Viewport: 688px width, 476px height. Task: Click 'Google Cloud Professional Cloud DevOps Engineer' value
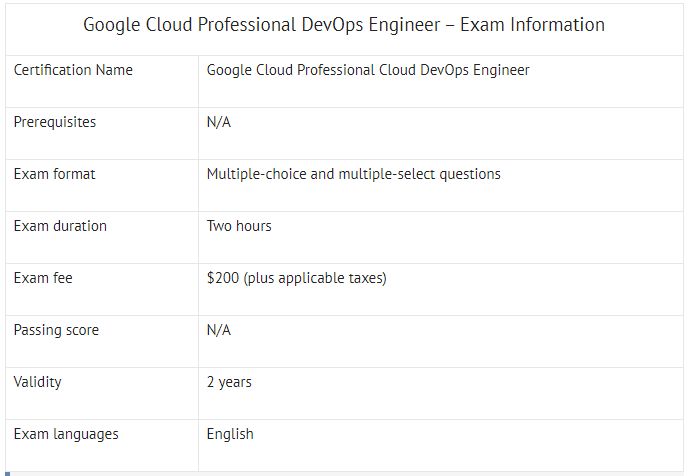coord(368,70)
